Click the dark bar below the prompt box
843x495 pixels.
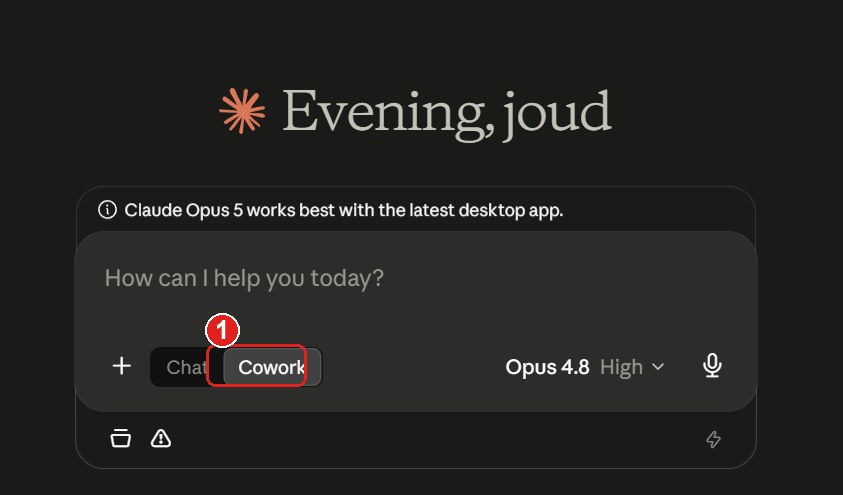(x=416, y=439)
